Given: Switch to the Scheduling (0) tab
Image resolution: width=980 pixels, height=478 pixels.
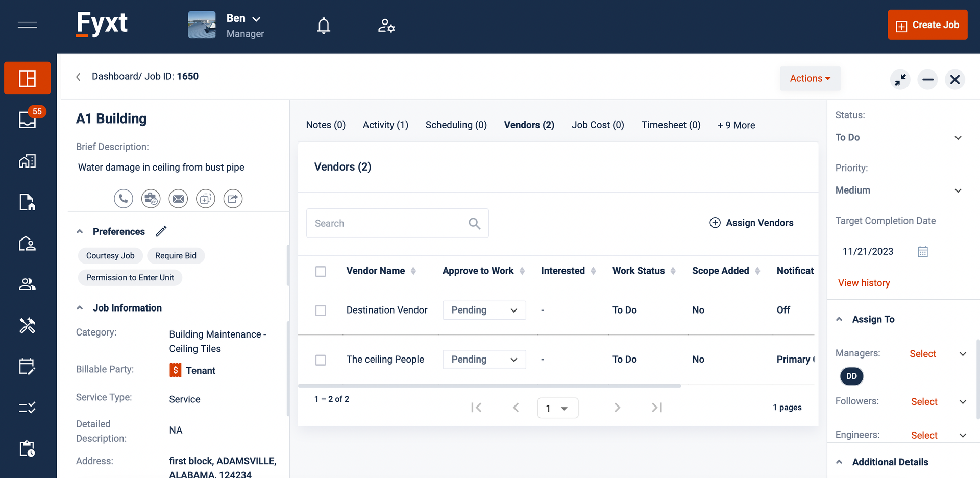Looking at the screenshot, I should 456,125.
